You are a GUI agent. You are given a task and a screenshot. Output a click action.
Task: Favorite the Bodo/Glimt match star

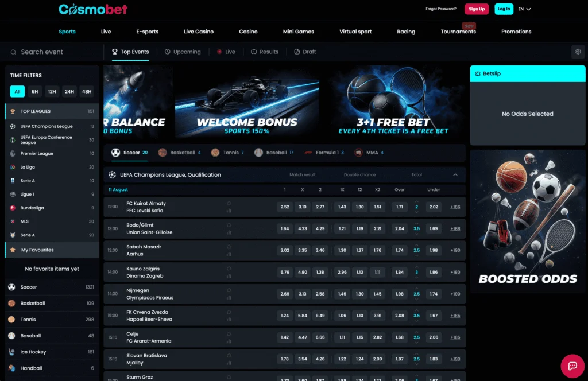point(229,225)
